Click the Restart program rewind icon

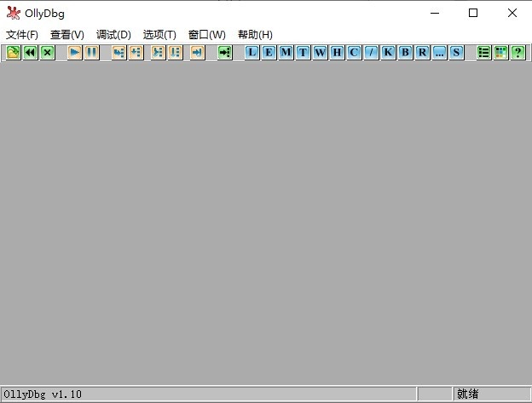coord(30,53)
